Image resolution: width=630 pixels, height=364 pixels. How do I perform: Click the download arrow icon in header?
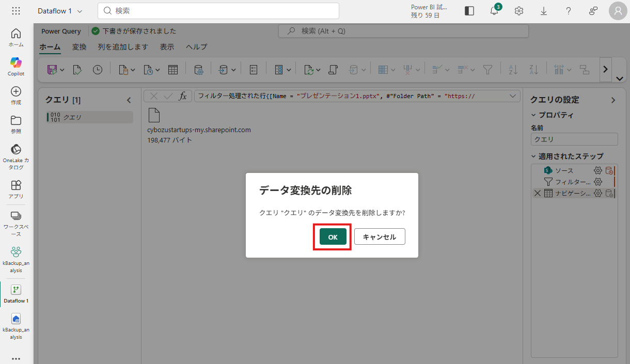click(544, 11)
